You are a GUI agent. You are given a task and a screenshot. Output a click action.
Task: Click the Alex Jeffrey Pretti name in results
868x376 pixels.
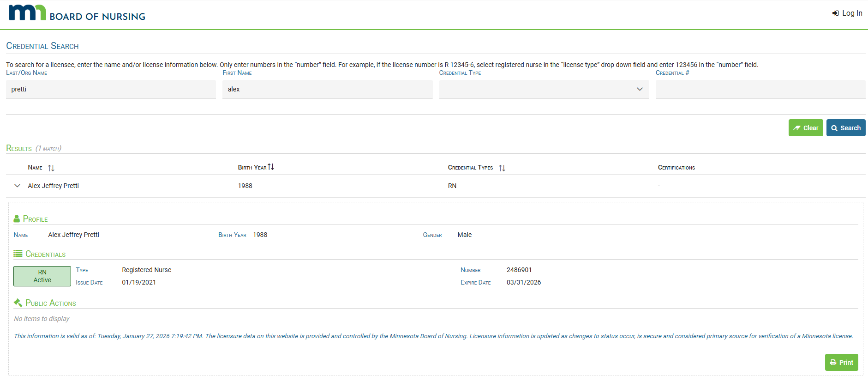pyautogui.click(x=53, y=186)
